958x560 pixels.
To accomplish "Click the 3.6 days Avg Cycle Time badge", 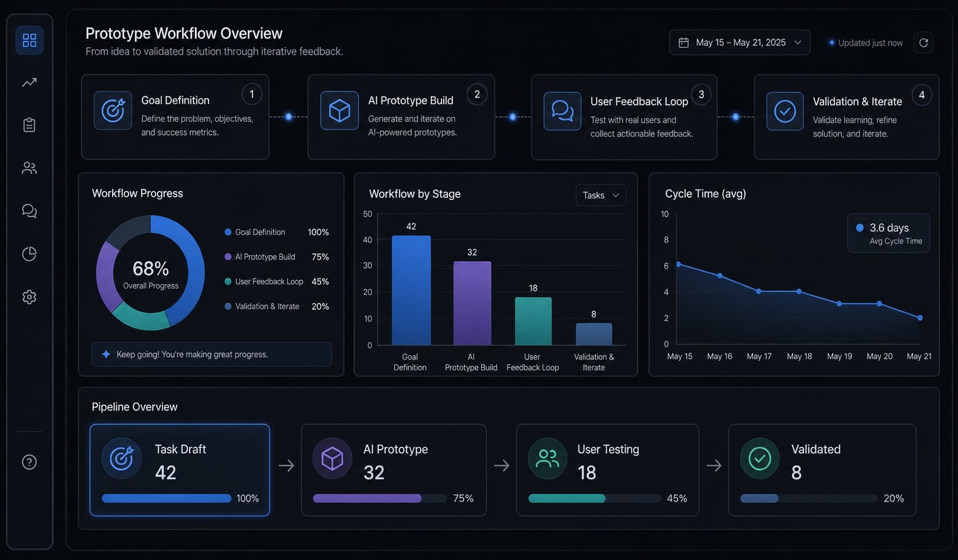I will 888,233.
